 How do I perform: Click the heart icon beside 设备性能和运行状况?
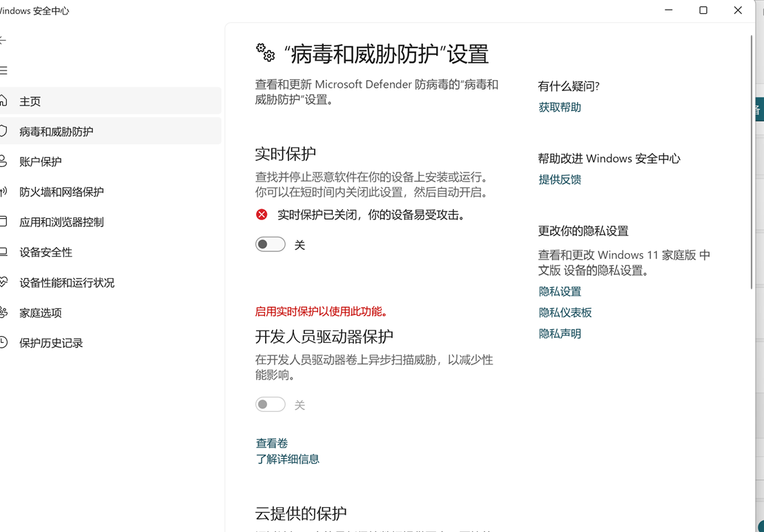pos(3,282)
